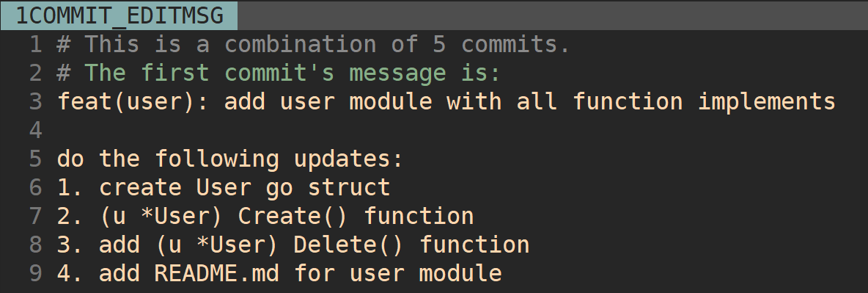This screenshot has width=868, height=293.
Task: Click the word "implements" in the commit title
Action: pos(767,101)
